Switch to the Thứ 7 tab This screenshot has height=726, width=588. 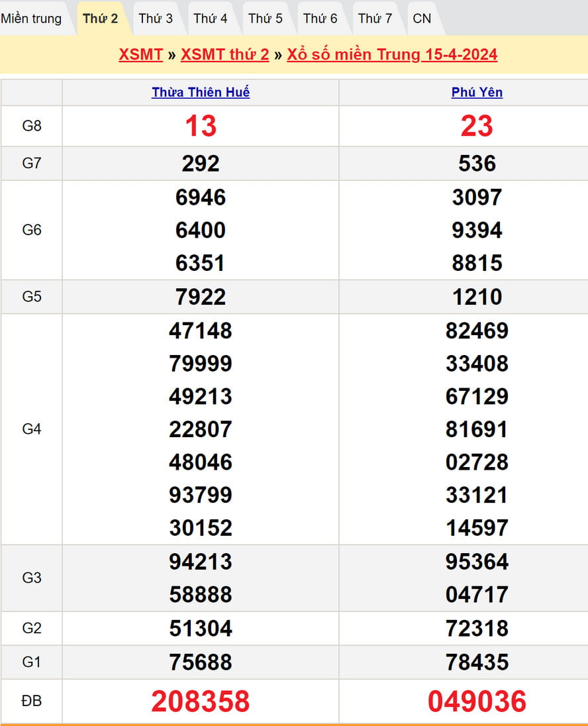375,19
